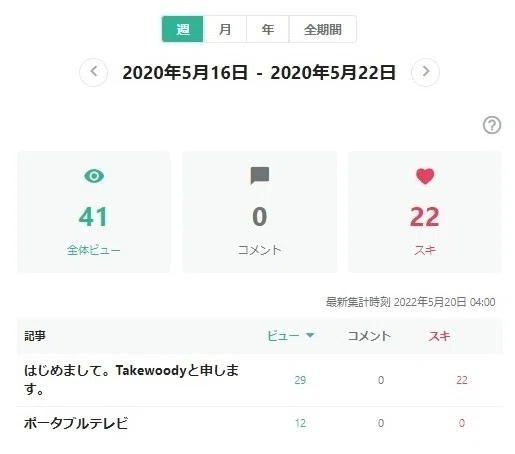The image size is (515, 454).
Task: Click the スキ count summary card
Action: [425, 212]
